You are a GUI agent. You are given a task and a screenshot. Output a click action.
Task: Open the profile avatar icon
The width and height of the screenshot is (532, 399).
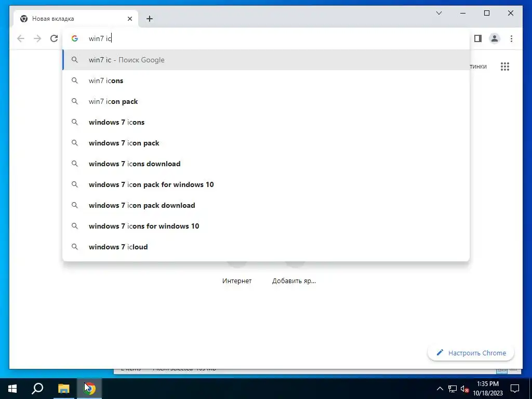(495, 38)
